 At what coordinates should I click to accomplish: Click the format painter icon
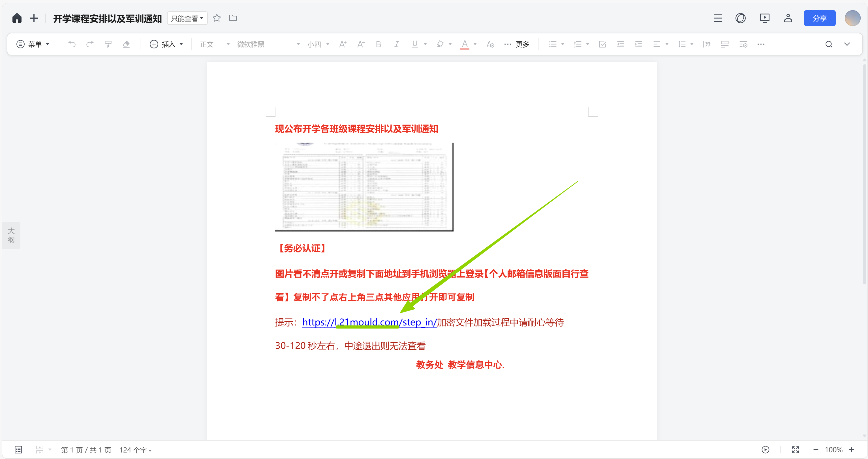point(108,44)
